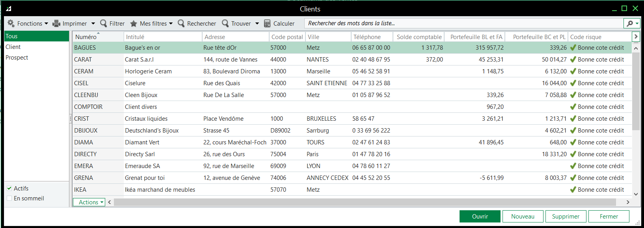Viewport: 644px width, 228px height.
Task: Expand the Imprimer dropdown arrow
Action: [93, 24]
